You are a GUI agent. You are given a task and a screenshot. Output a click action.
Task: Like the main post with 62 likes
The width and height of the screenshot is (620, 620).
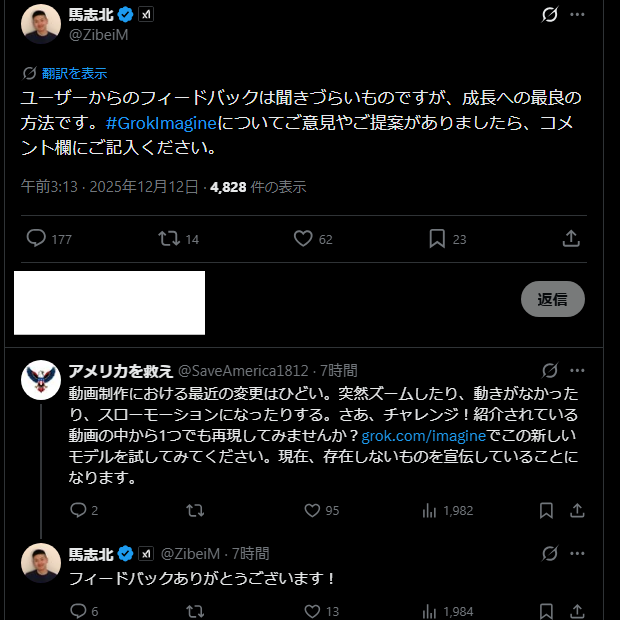304,239
